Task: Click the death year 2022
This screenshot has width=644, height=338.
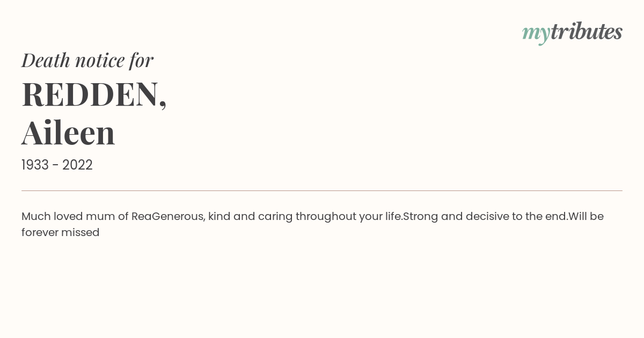Action: pos(77,165)
